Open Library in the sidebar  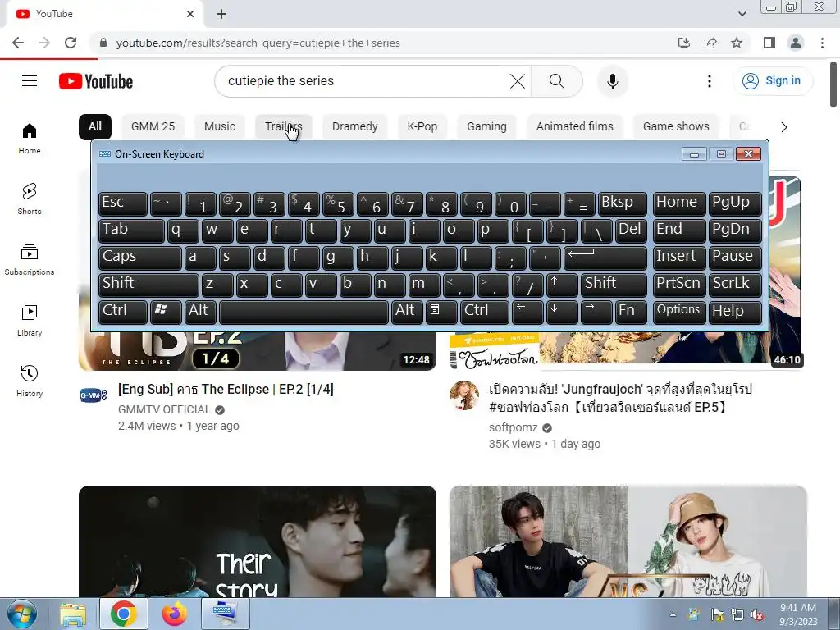[30, 321]
